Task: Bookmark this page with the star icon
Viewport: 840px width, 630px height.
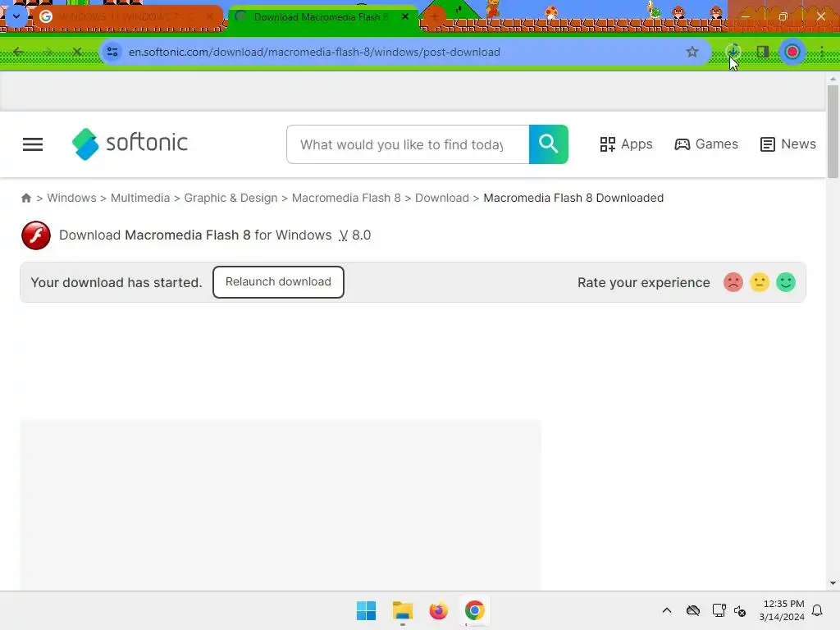Action: [692, 52]
